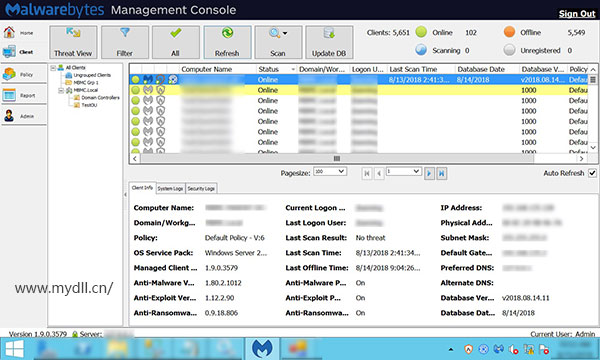Viewport: 600px width, 360px height.
Task: Sort by Domain/Workgroup column
Action: (x=323, y=69)
